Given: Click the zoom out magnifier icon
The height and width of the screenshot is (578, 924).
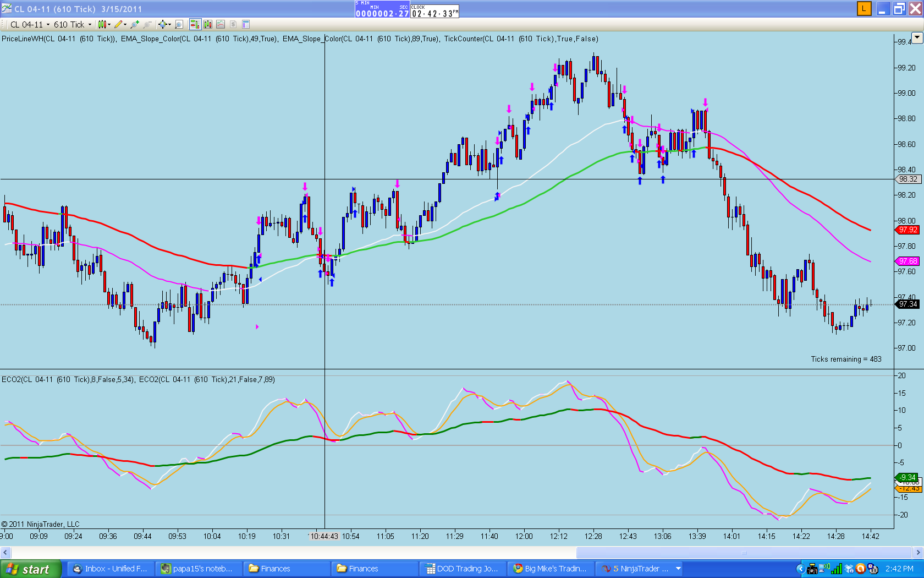Looking at the screenshot, I should [147, 24].
